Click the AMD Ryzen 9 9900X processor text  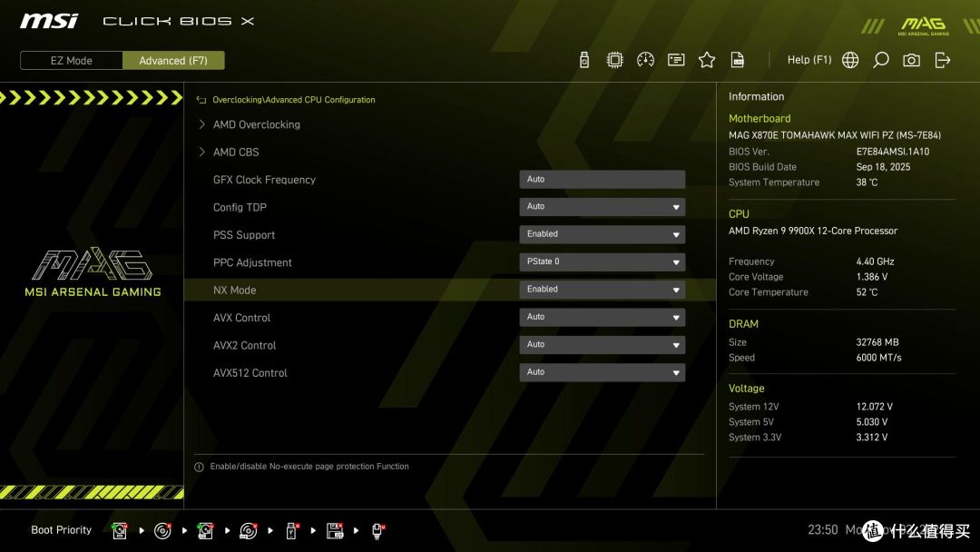click(812, 231)
